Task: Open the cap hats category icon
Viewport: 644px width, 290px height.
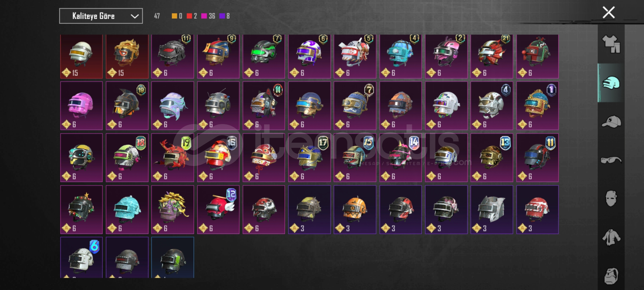Action: click(x=611, y=122)
